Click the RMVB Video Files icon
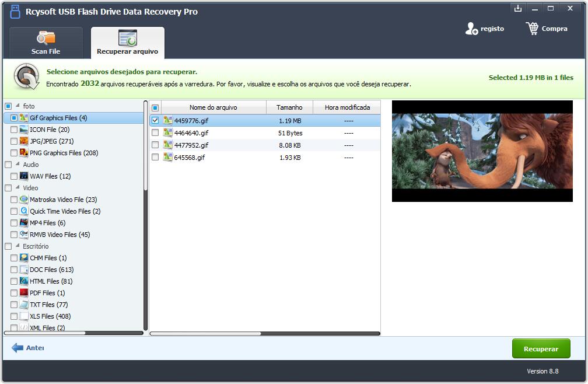 point(23,235)
